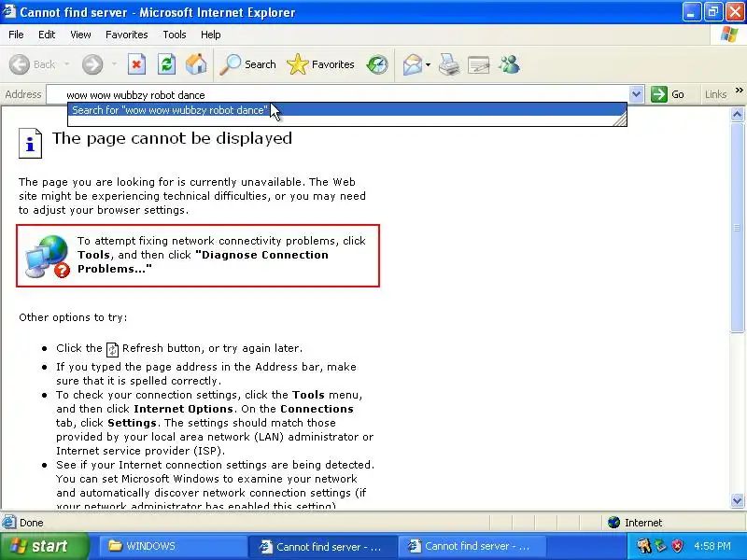The image size is (747, 560).
Task: Open the History clock icon
Action: pos(377,64)
